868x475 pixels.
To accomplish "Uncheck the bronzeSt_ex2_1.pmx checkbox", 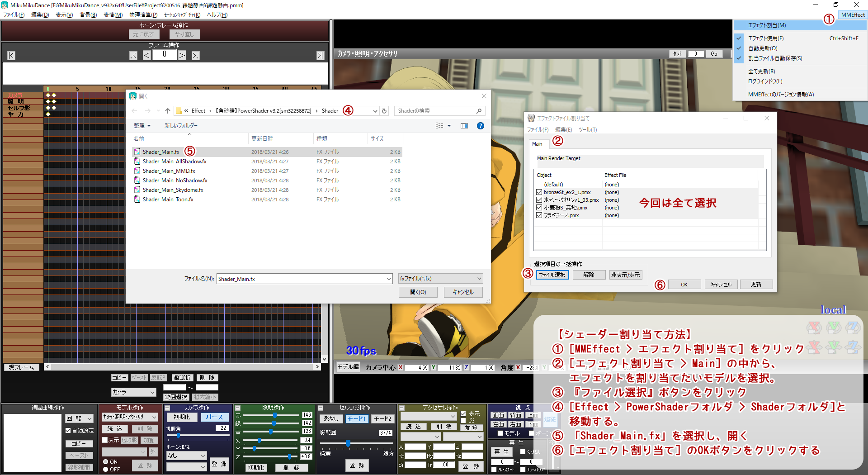I will tap(539, 192).
